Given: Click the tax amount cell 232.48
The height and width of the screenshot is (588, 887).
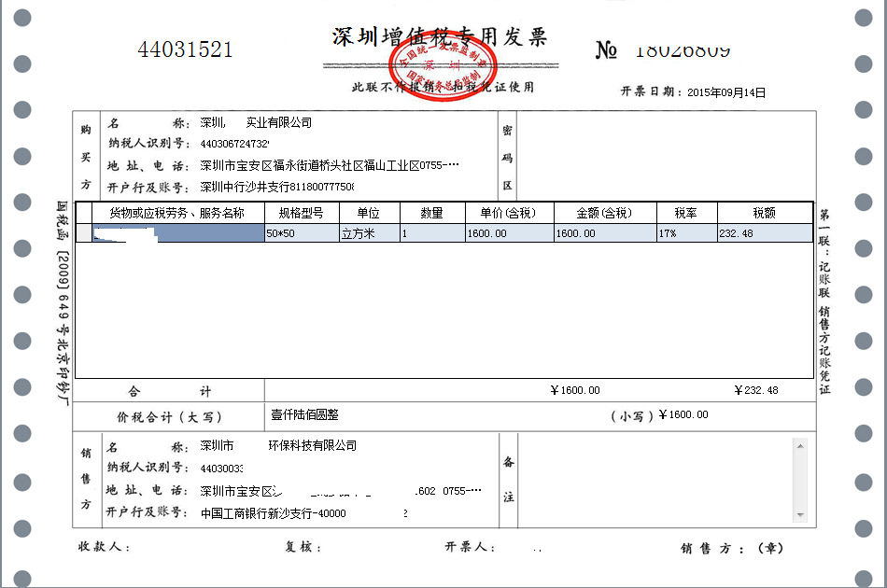Looking at the screenshot, I should [x=765, y=233].
